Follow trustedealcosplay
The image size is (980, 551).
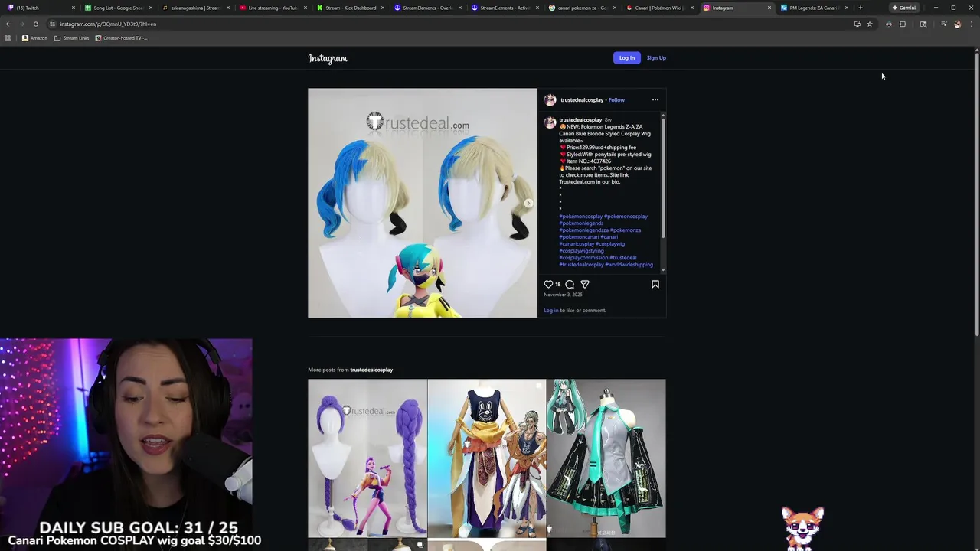[x=616, y=100]
